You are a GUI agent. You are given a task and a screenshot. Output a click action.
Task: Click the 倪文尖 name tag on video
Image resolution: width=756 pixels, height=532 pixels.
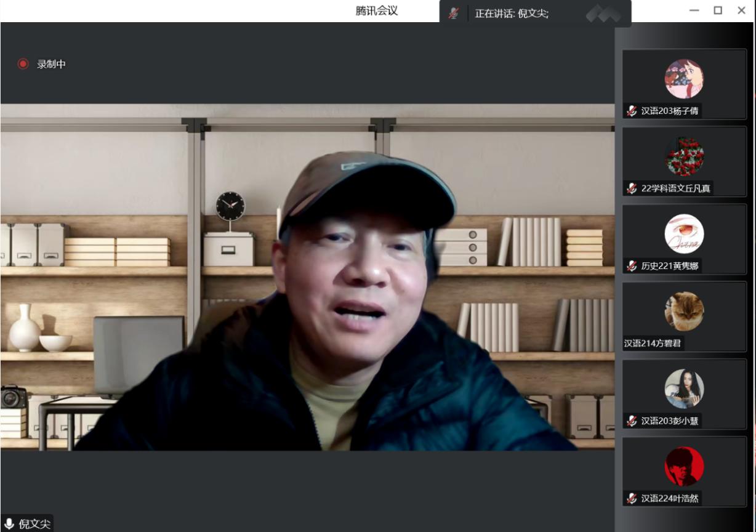34,524
